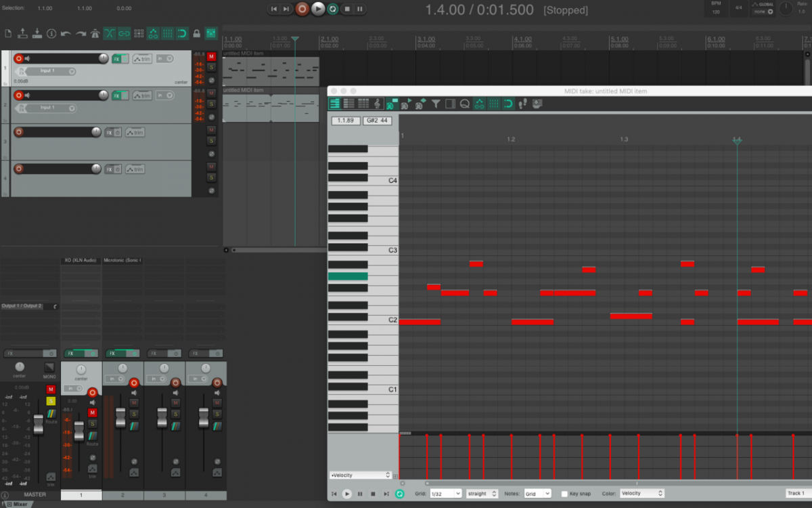Enable step input footprints icon
Screen dimensions: 812x508
pyautogui.click(x=522, y=104)
